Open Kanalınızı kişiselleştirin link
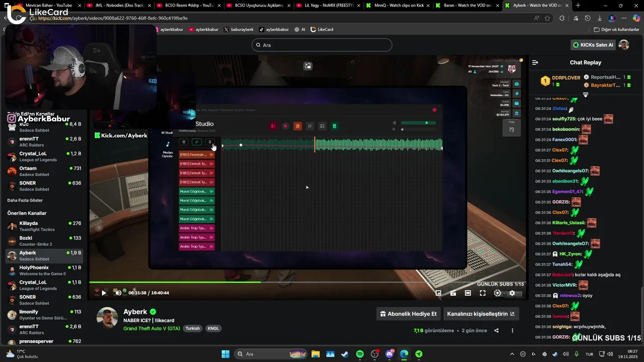 481,314
